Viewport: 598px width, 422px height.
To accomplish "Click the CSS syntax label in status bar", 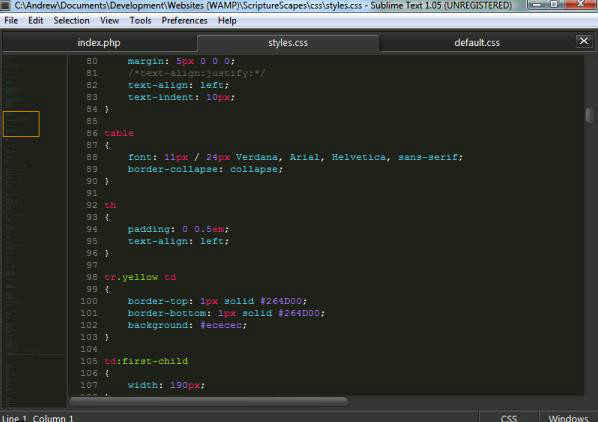I will (509, 418).
